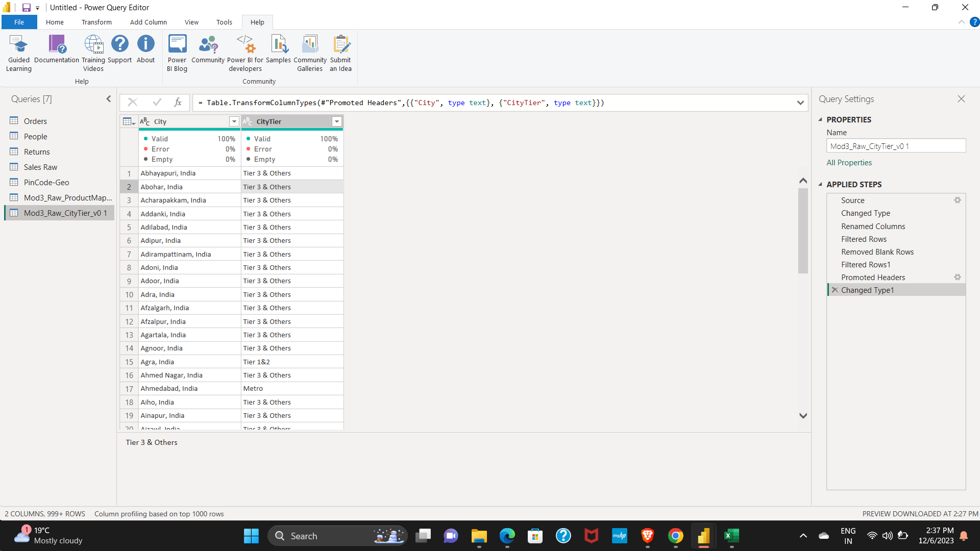Open the Community forum
Image resolution: width=980 pixels, height=551 pixels.
tap(208, 49)
